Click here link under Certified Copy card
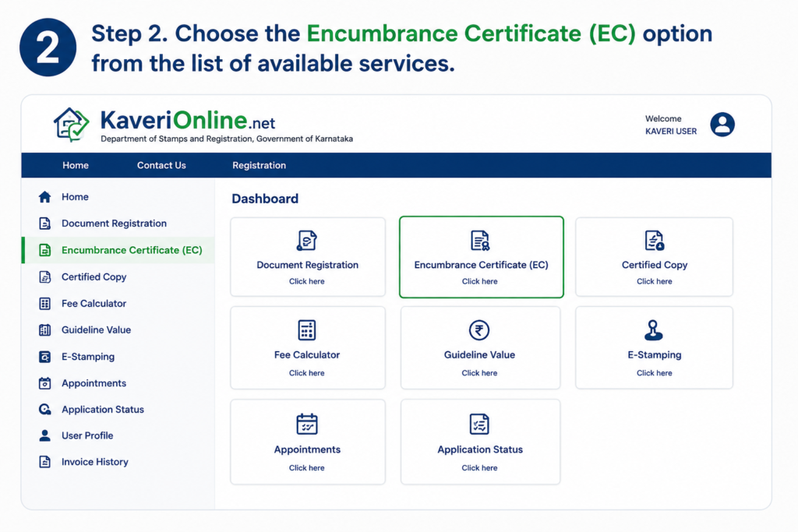Screen dimensions: 798x532 (654, 281)
